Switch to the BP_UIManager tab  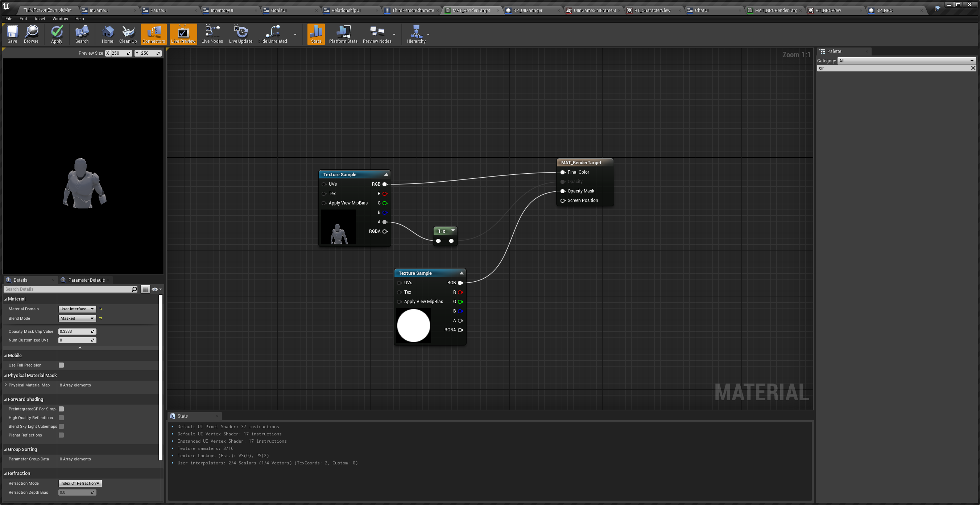(x=527, y=10)
